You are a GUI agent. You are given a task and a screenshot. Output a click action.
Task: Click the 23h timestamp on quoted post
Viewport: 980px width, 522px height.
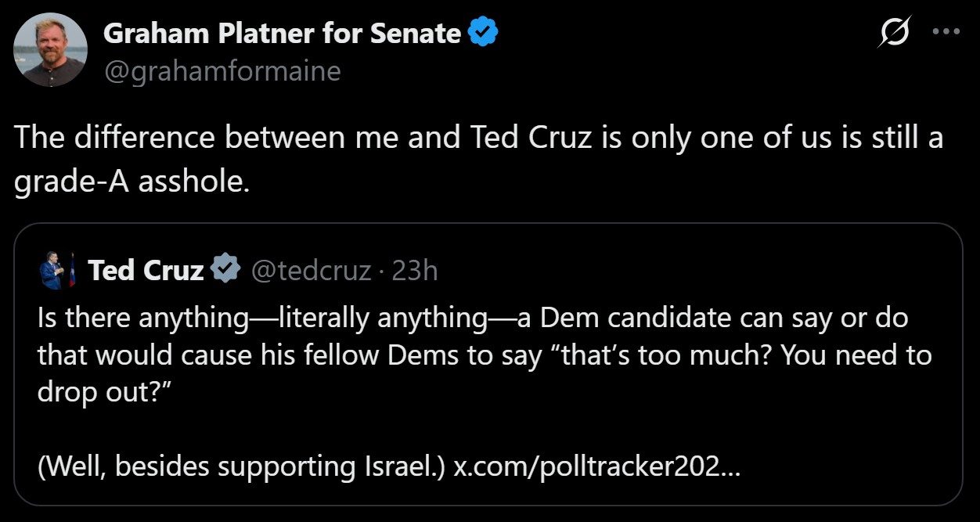415,270
